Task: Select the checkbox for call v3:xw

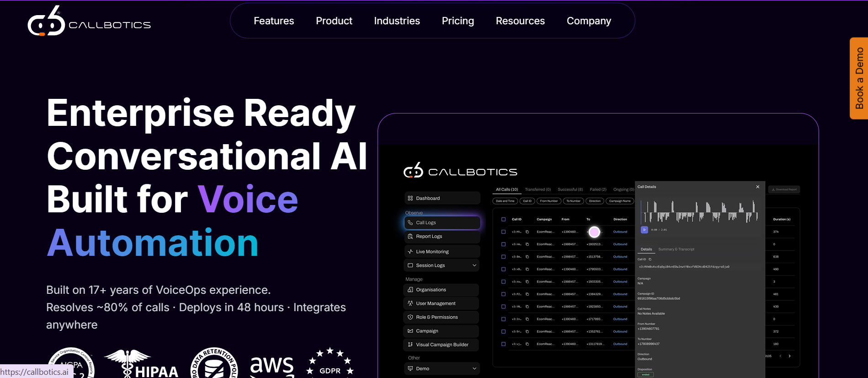Action: 503,282
